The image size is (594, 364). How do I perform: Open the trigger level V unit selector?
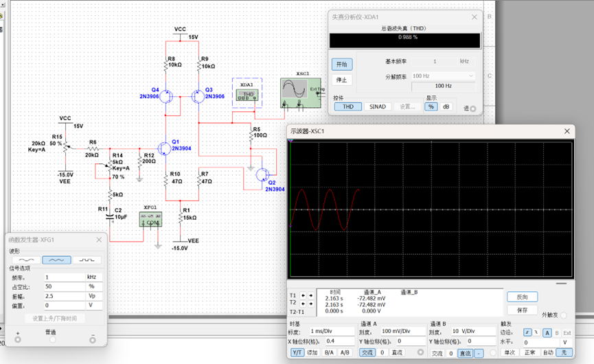coord(565,343)
